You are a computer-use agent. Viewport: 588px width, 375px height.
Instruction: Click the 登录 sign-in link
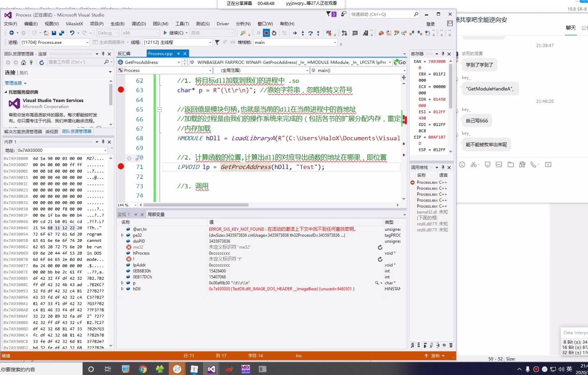point(431,24)
